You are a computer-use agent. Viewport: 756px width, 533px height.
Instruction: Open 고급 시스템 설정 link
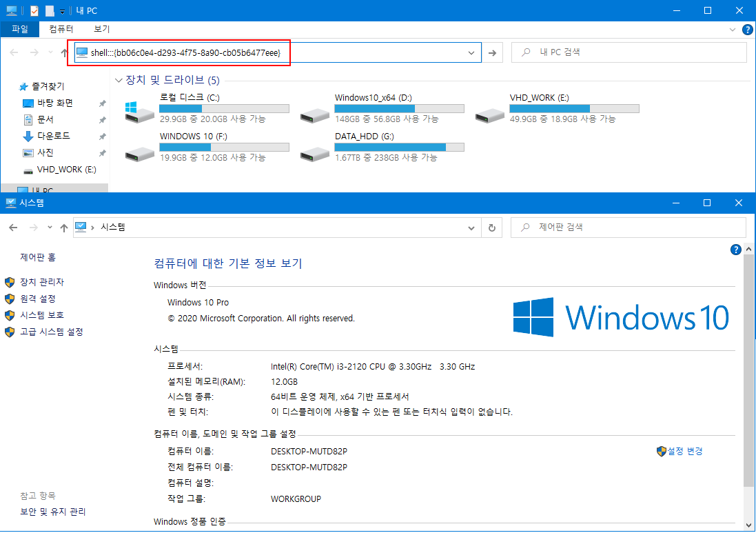(x=52, y=332)
